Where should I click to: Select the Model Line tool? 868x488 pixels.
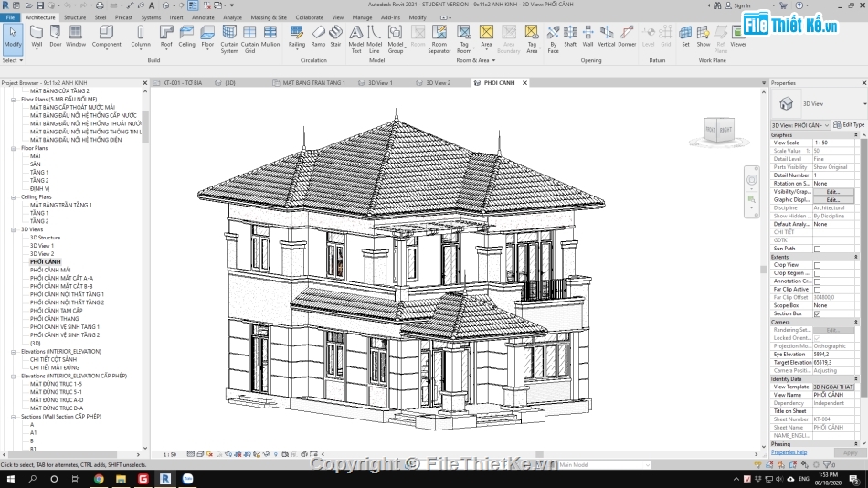[375, 39]
